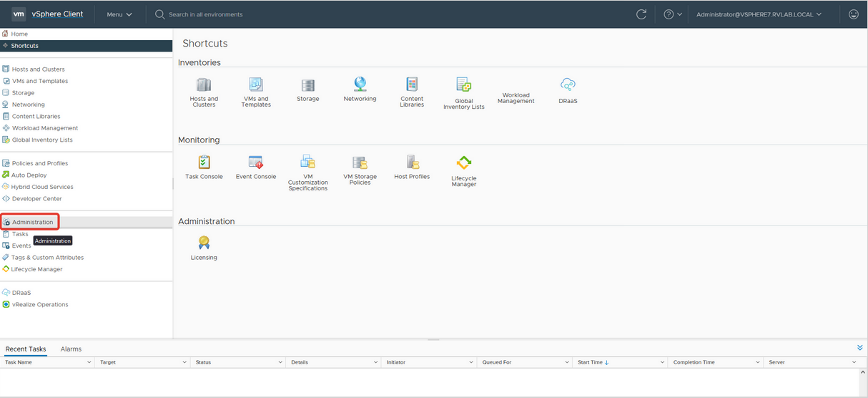Open Status column filter dropdown
Viewport: 868px width, 398px height.
pyautogui.click(x=281, y=362)
